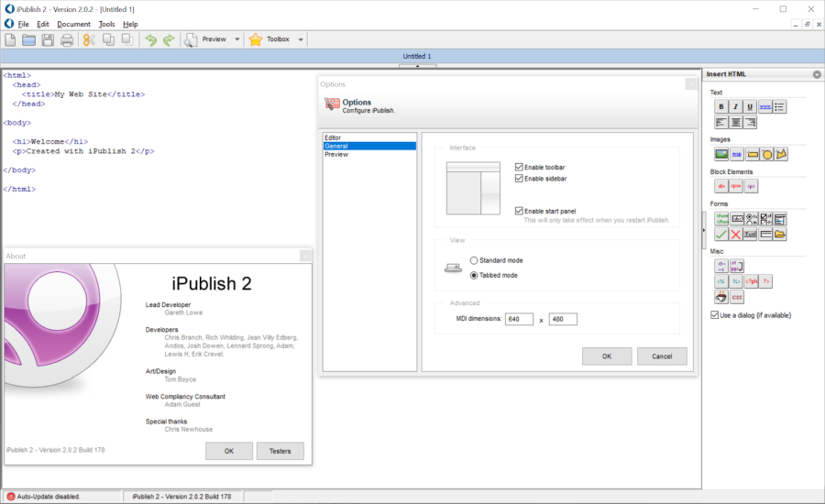Screen dimensions: 825x504
Task: Insert a bulleted list from the Text group
Action: click(780, 107)
